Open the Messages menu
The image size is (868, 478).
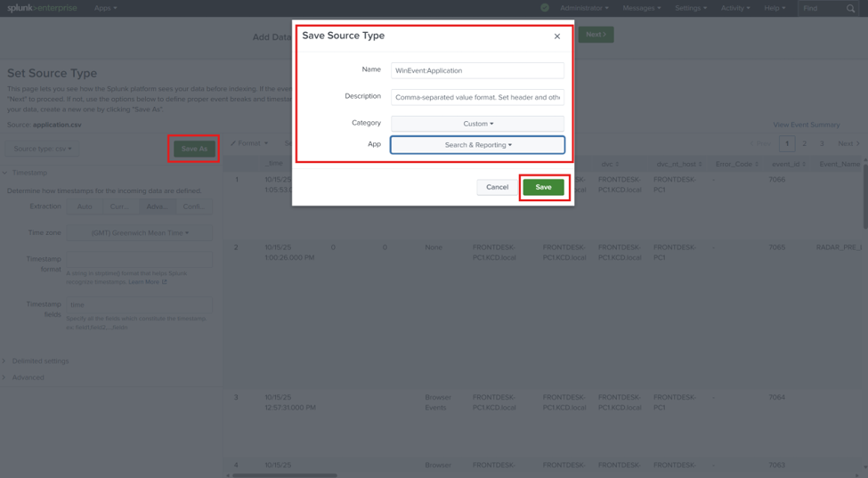(642, 8)
